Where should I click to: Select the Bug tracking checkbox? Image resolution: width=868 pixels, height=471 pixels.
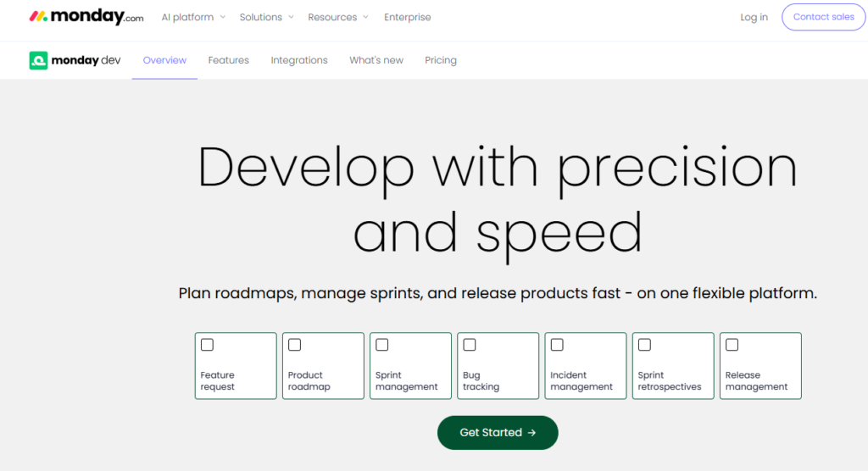(470, 345)
